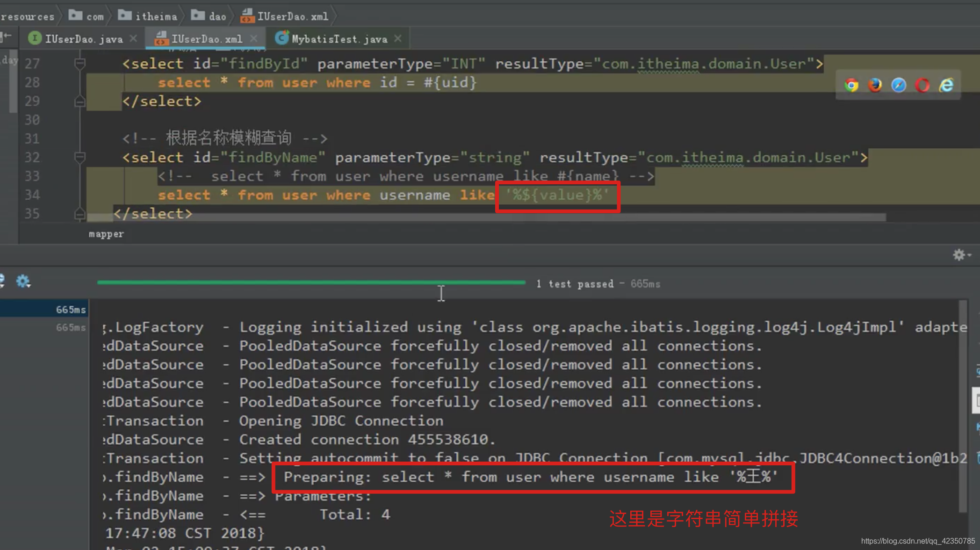Open the tool window settings gear dropdown
980x550 pixels.
coord(962,255)
